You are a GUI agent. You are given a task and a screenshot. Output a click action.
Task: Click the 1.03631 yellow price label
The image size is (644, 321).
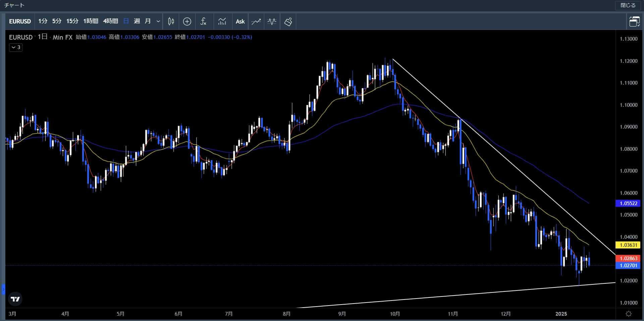click(628, 245)
